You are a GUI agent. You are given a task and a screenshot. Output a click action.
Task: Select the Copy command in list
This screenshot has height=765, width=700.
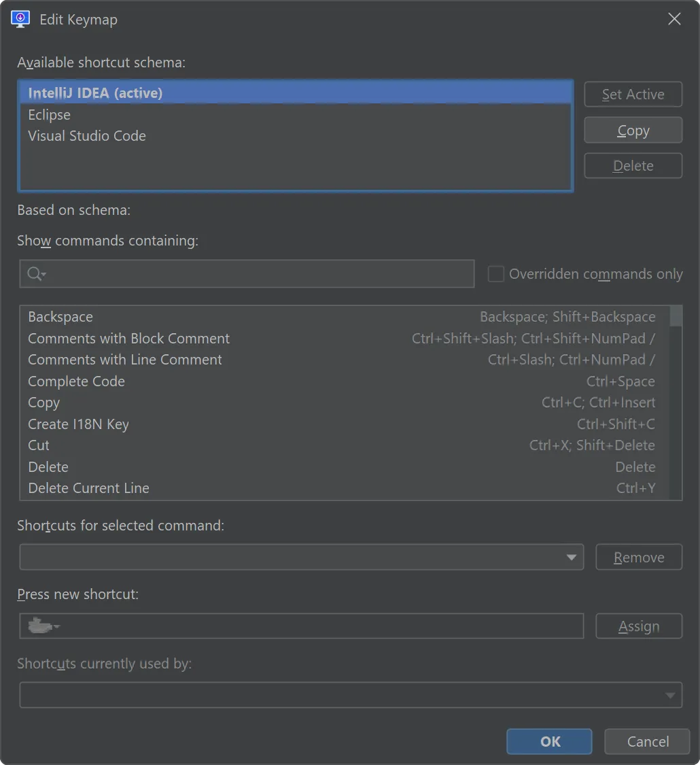tap(345, 403)
